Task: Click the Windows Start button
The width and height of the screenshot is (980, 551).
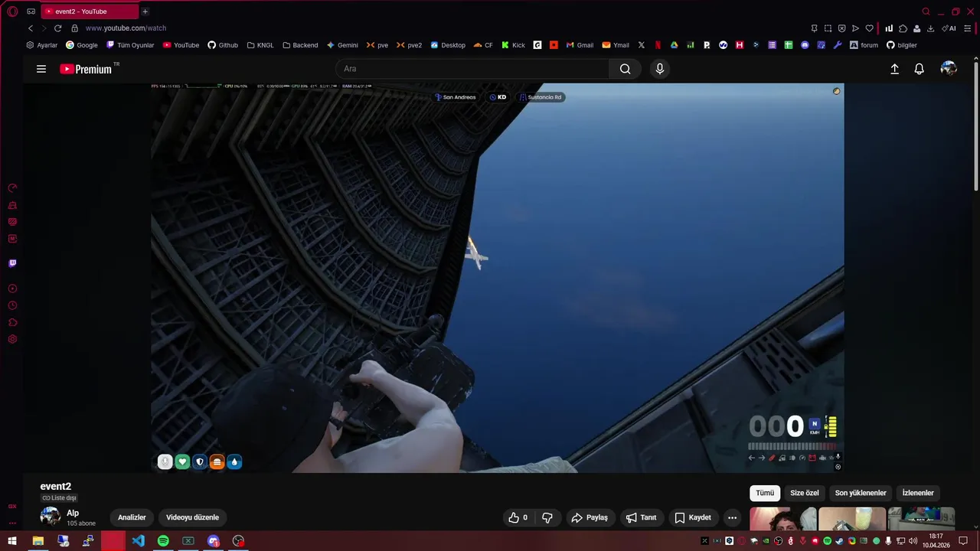Action: coord(12,541)
